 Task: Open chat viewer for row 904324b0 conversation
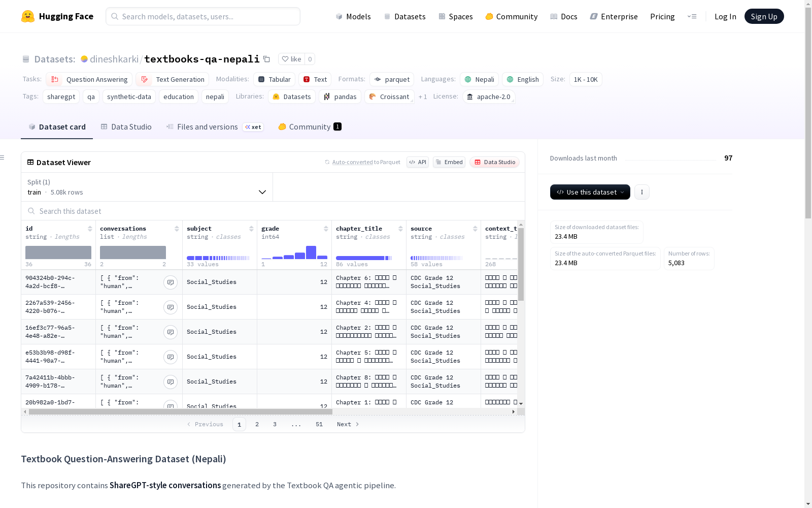coord(171,282)
